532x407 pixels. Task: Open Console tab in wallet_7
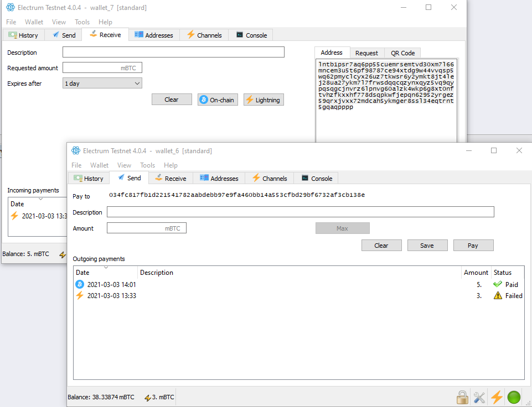click(251, 35)
